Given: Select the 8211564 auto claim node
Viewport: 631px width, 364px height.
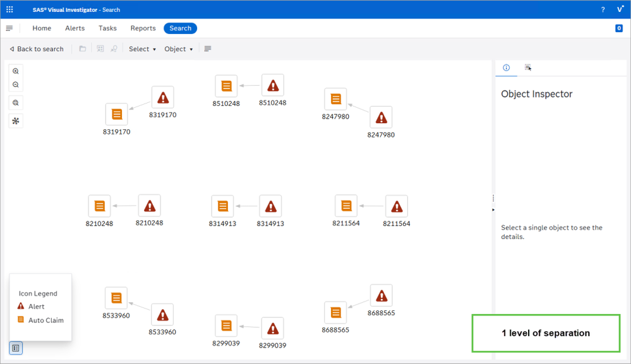Looking at the screenshot, I should pos(346,206).
